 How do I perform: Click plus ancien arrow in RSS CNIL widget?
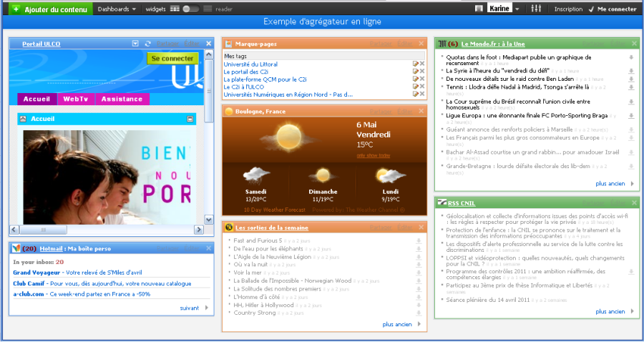point(633,312)
